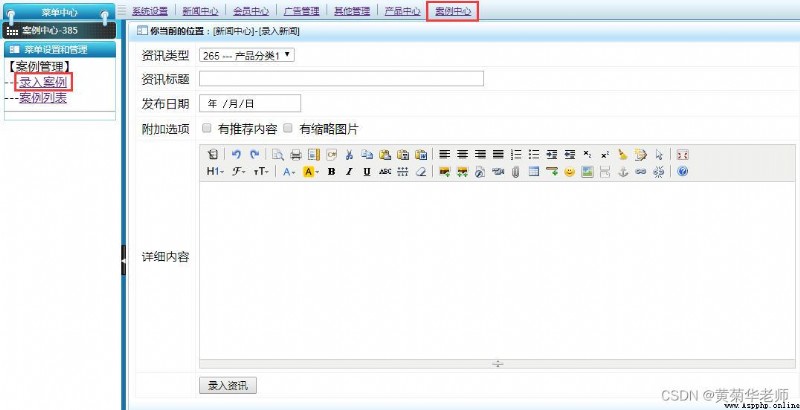Toggle HTML source view in editor
Image resolution: width=800 pixels, height=410 pixels.
coord(213,155)
